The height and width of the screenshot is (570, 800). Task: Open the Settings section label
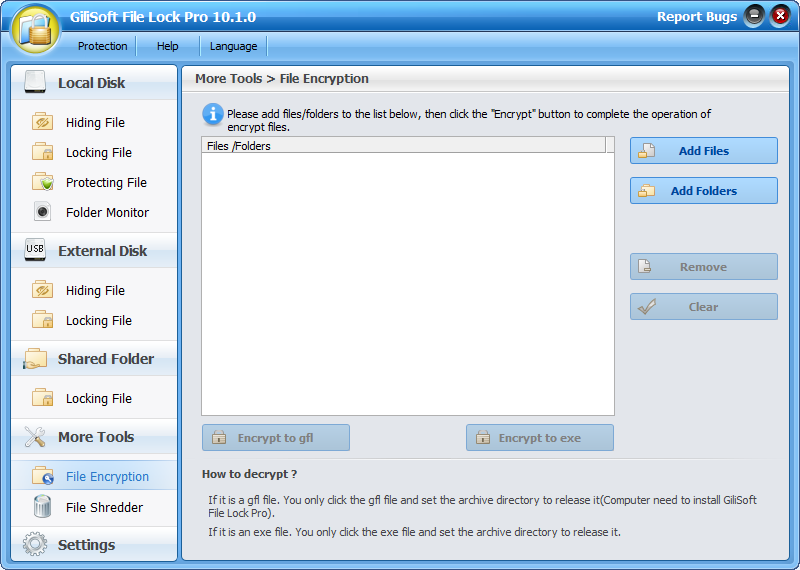point(86,545)
